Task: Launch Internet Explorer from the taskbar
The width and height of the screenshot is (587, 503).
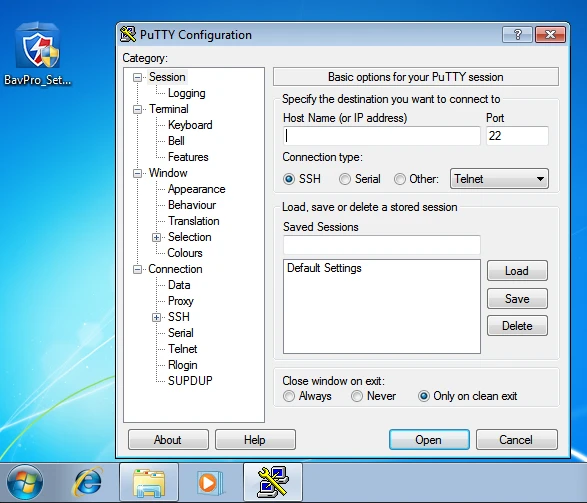Action: 87,482
